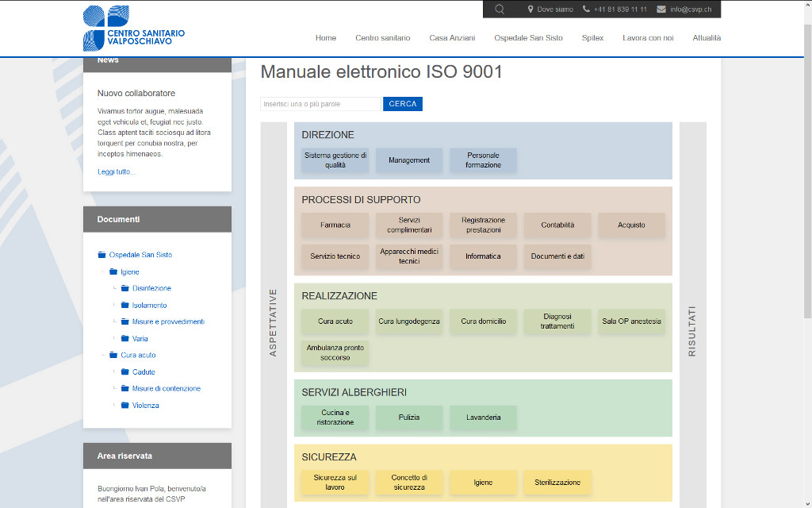Image resolution: width=812 pixels, height=508 pixels.
Task: Click the search magnifier icon in top bar
Action: click(499, 10)
